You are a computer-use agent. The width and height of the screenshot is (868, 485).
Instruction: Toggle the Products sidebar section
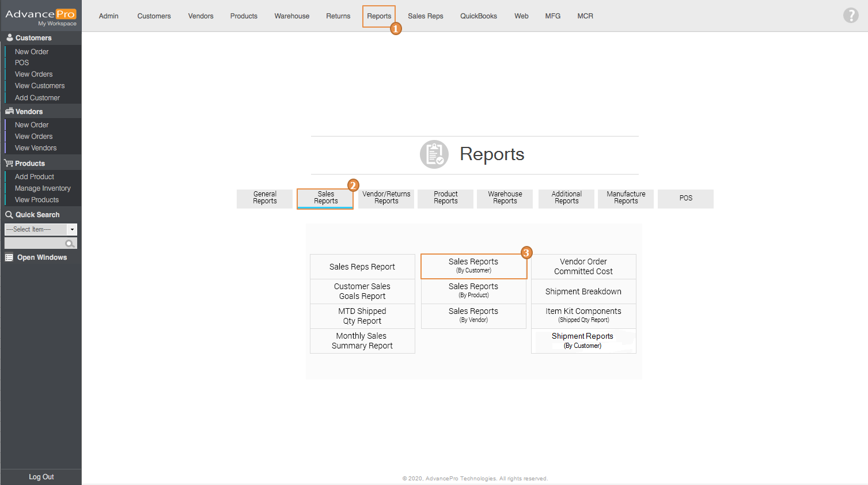[30, 164]
